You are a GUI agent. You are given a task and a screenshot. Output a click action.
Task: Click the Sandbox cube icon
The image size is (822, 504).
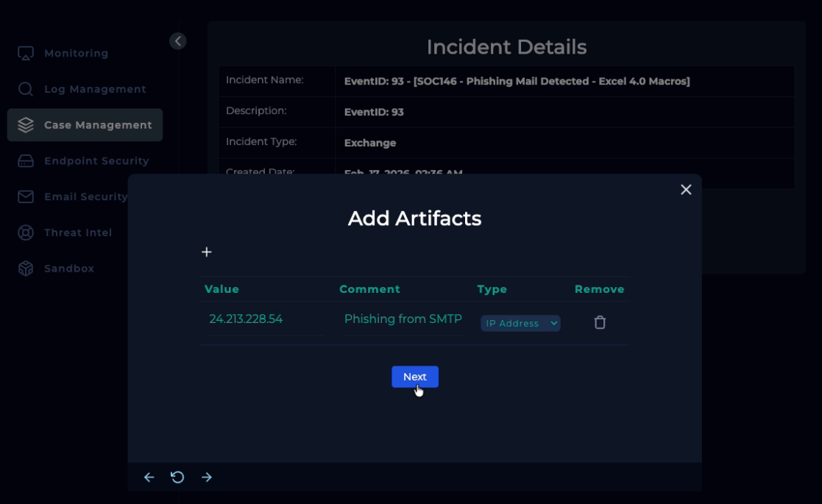click(26, 269)
